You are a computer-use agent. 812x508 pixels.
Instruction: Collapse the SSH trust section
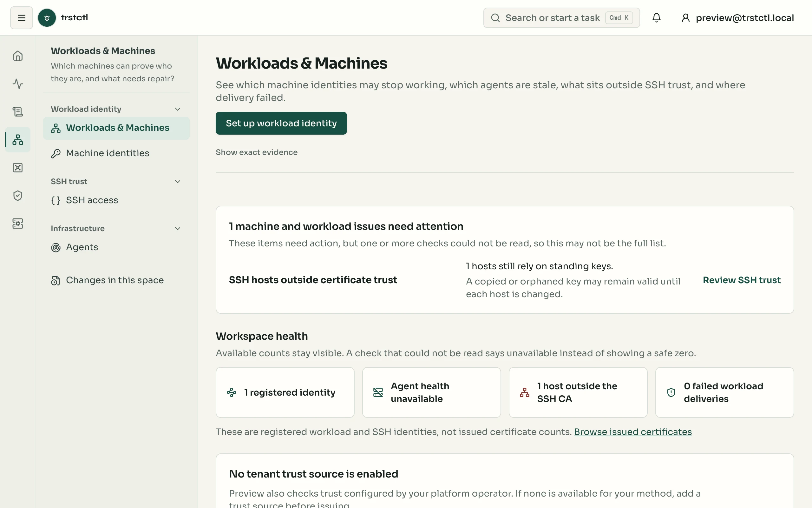pyautogui.click(x=178, y=182)
